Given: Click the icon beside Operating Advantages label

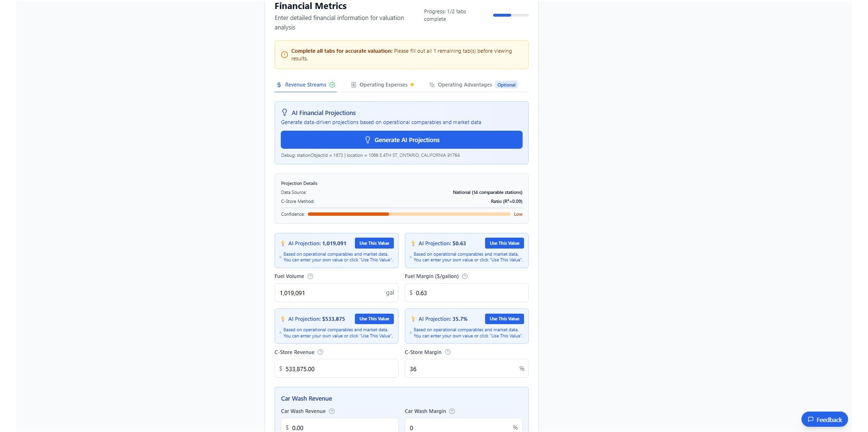Looking at the screenshot, I should 432,84.
